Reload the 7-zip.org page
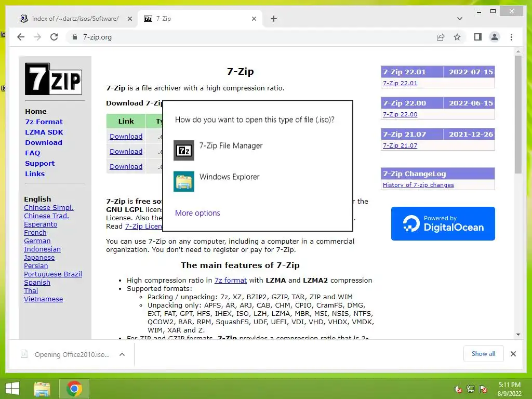The width and height of the screenshot is (532, 399). [x=54, y=37]
